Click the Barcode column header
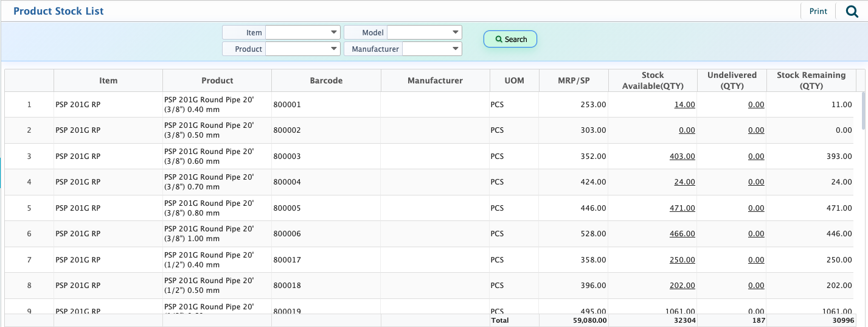The width and height of the screenshot is (868, 327). pyautogui.click(x=326, y=80)
